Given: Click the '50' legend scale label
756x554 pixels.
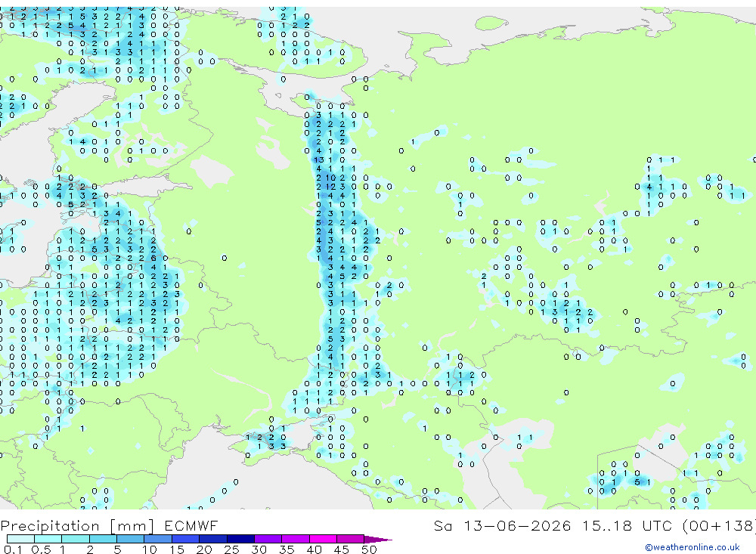Looking at the screenshot, I should pyautogui.click(x=369, y=549).
